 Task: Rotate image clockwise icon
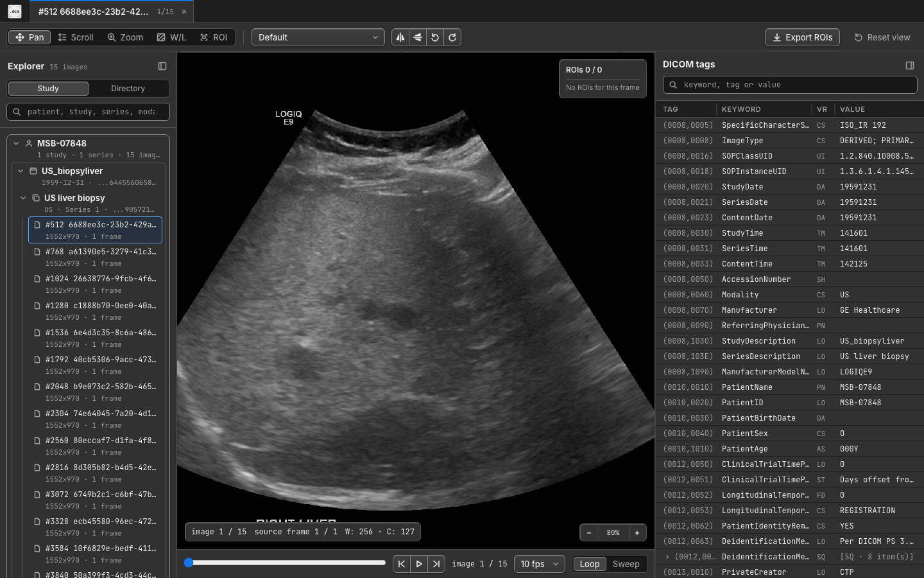(452, 37)
